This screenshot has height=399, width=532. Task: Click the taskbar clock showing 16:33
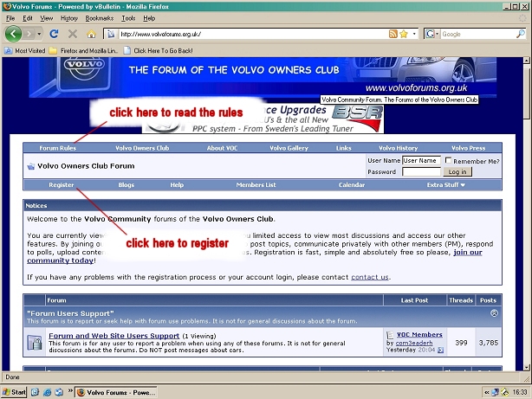click(x=520, y=392)
